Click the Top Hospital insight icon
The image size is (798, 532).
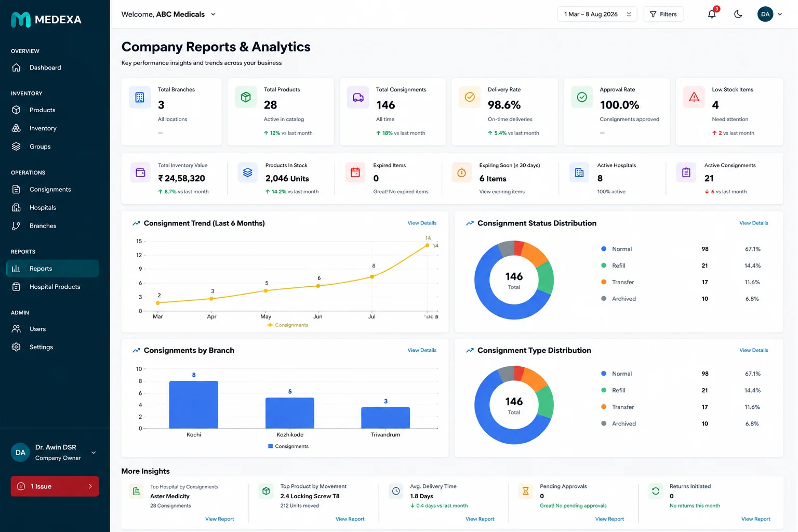pyautogui.click(x=136, y=491)
